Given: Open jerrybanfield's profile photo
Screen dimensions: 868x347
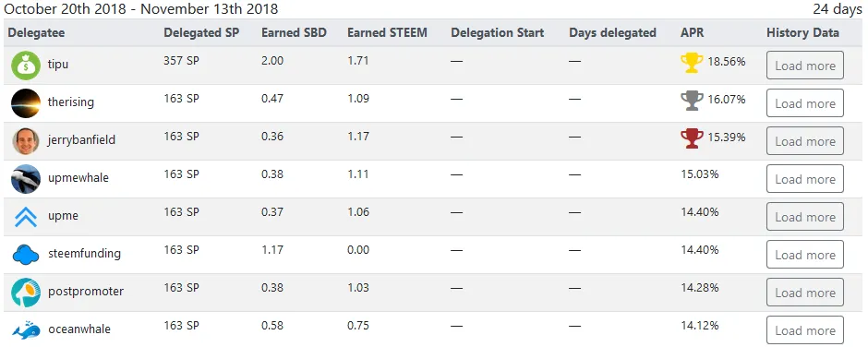Looking at the screenshot, I should pos(26,140).
